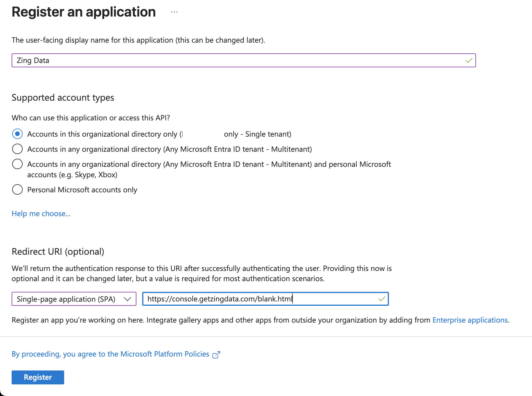
Task: Click the green checkmark in the Redirect URI field
Action: tap(382, 299)
